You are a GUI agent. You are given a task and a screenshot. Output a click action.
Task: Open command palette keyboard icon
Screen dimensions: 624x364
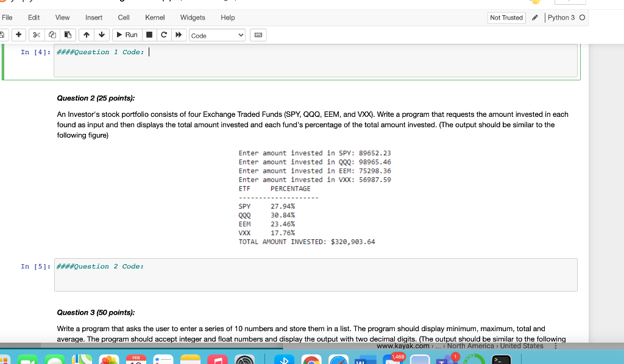pos(257,35)
